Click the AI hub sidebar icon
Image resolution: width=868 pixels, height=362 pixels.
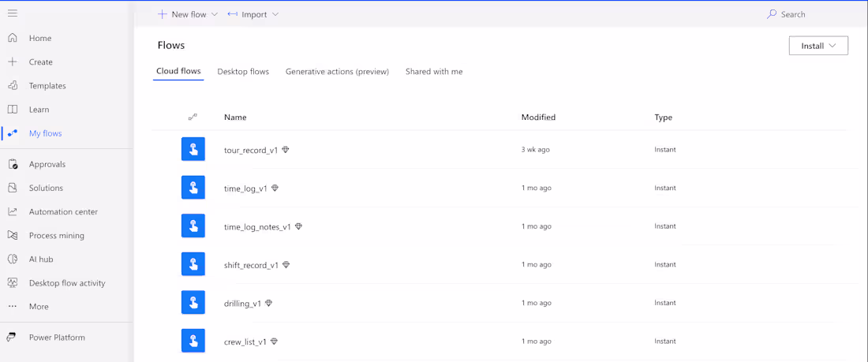click(13, 259)
